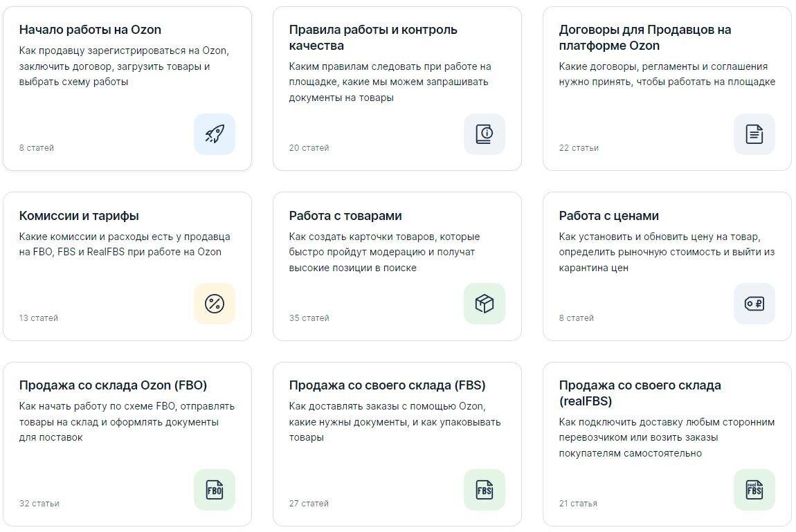Viewport: 796px width, 532px height.
Task: Click the document icon for seller contracts
Action: [x=754, y=134]
